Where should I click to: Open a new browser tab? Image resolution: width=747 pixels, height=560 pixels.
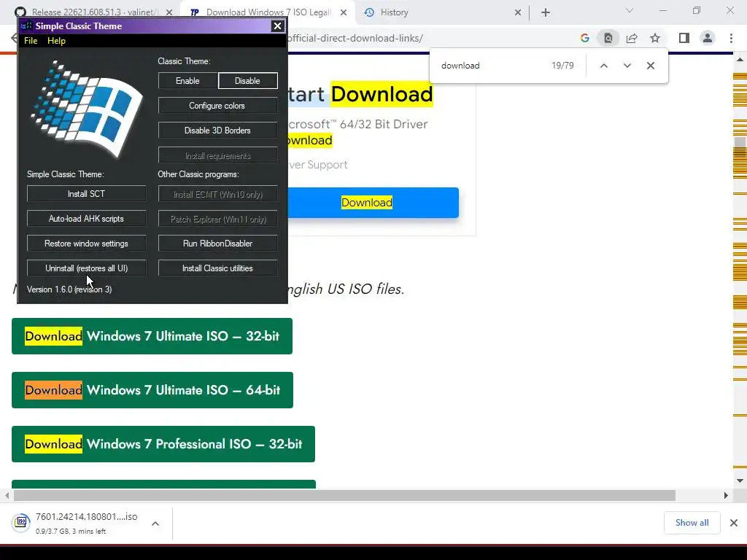[x=546, y=12]
